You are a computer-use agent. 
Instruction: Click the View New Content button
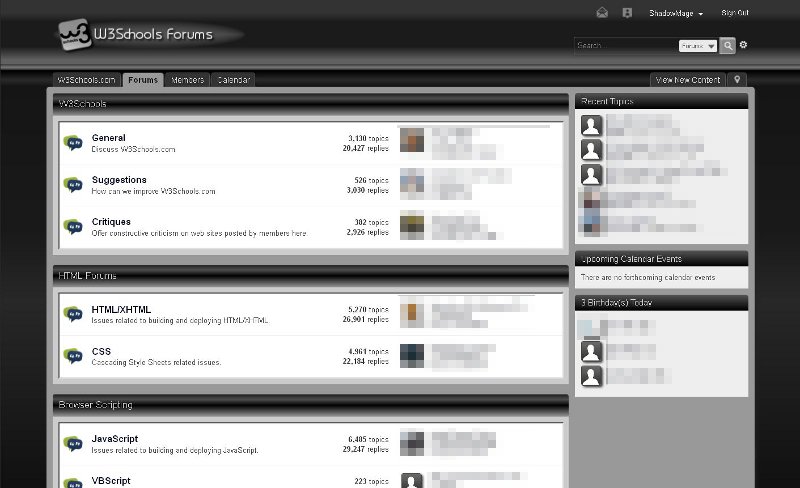point(688,80)
